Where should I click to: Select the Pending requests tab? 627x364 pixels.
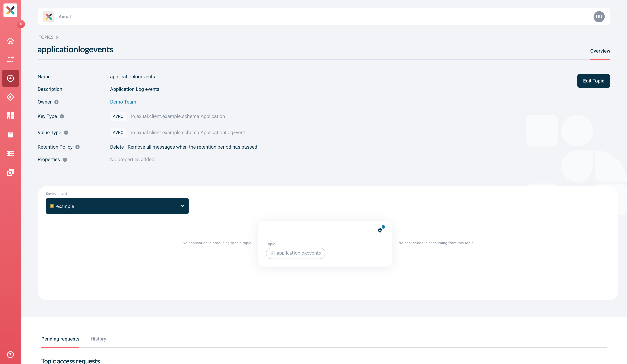(60, 339)
